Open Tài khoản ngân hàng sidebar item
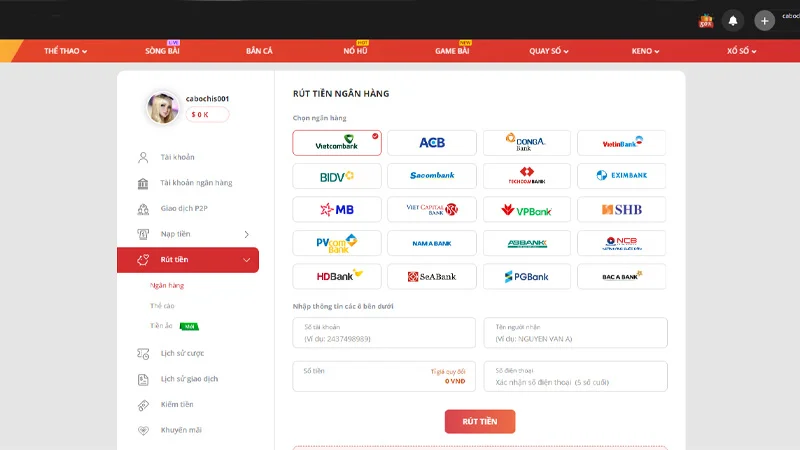This screenshot has width=800, height=450. [x=195, y=183]
